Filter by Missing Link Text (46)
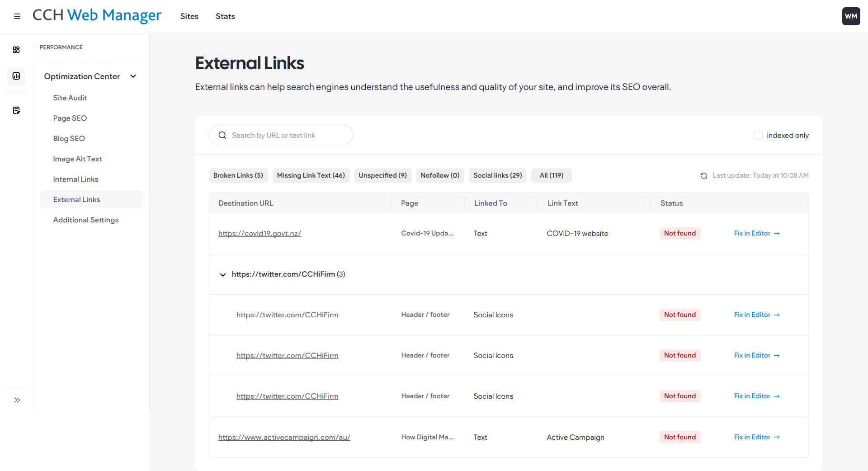The width and height of the screenshot is (868, 471). tap(311, 175)
